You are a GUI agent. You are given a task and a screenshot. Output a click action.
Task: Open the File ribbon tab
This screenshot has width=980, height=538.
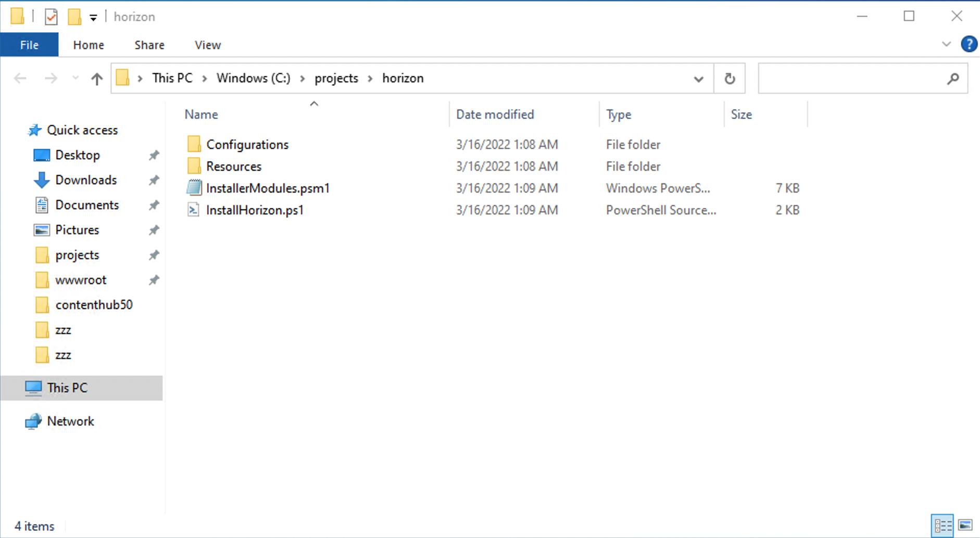[x=29, y=45]
